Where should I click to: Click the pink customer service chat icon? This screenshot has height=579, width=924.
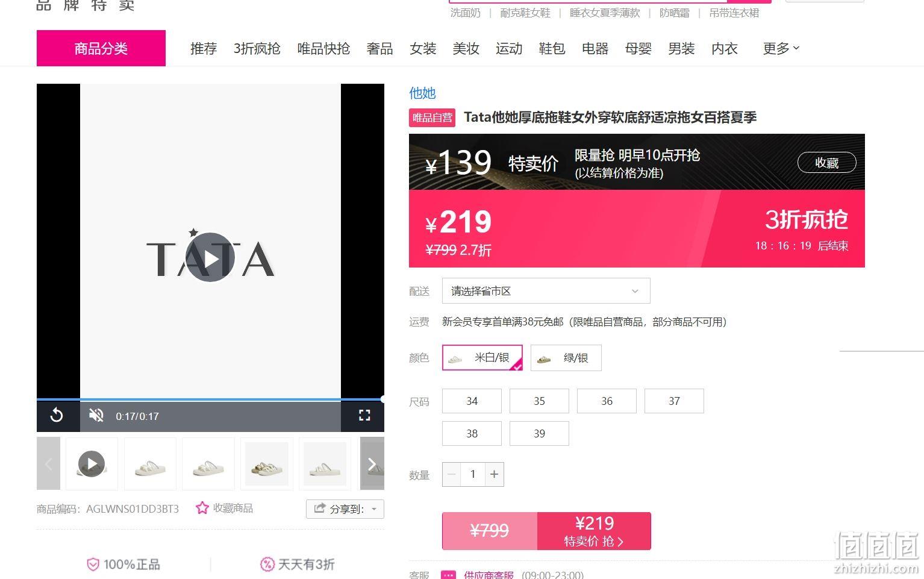(x=448, y=575)
